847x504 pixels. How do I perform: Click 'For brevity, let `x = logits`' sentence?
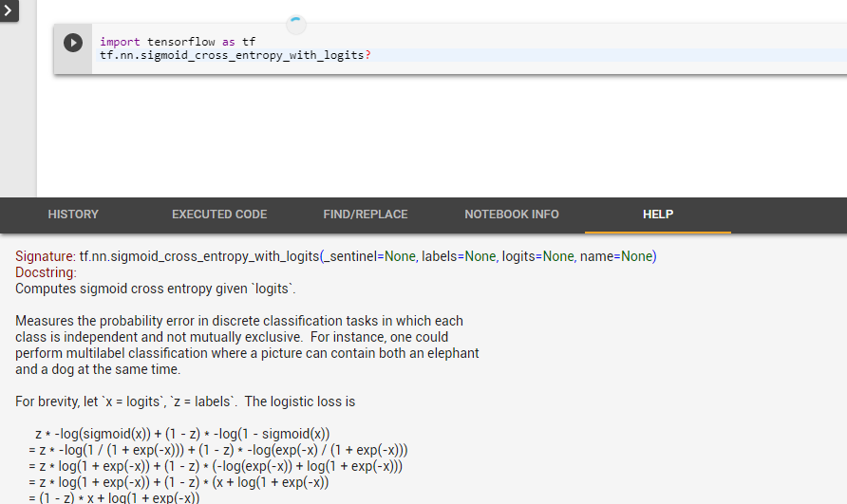click(185, 401)
